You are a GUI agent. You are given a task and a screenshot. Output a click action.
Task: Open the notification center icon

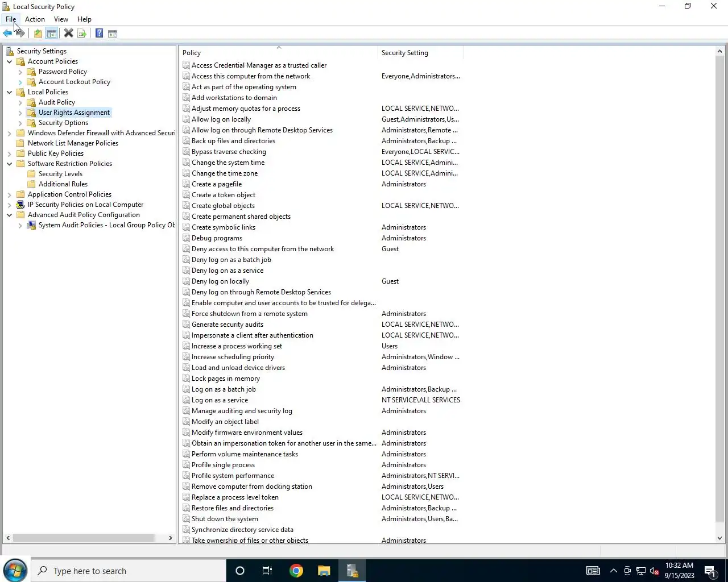pos(710,571)
